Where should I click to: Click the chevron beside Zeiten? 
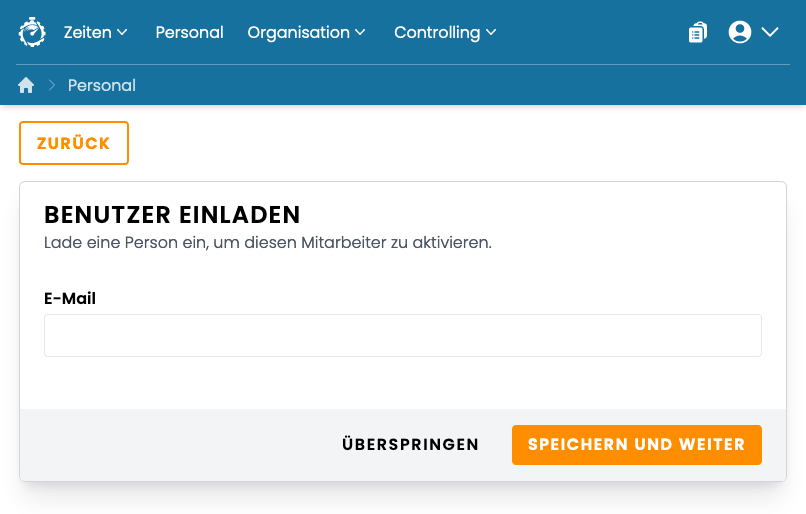[122, 32]
